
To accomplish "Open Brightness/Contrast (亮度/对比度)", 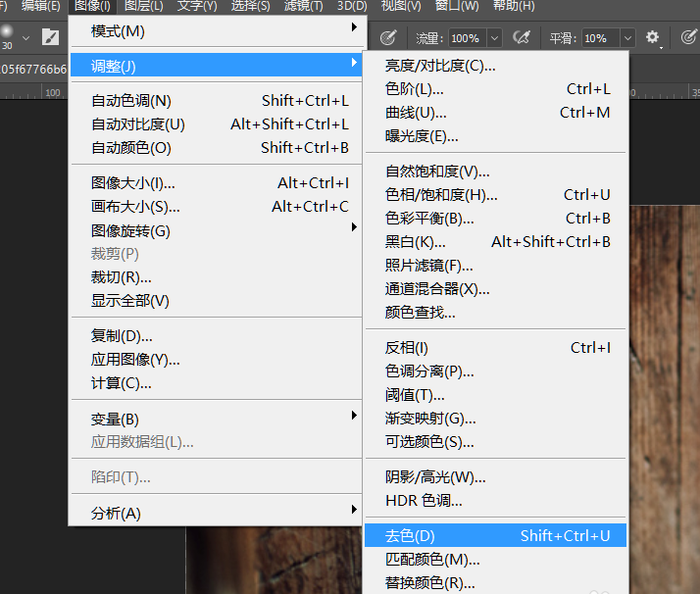I will tap(495, 66).
